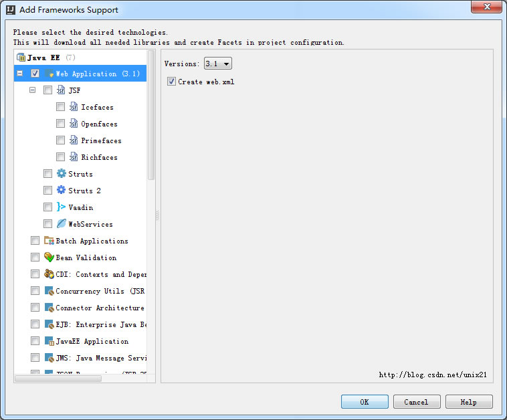
Task: Toggle the Create web.xml checkbox
Action: coord(171,82)
